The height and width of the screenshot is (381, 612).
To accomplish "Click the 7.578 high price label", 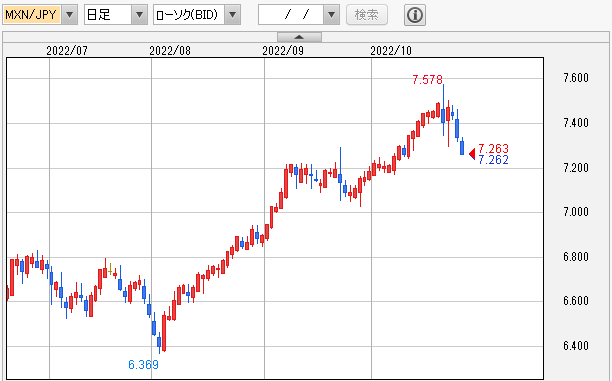I will (x=427, y=80).
